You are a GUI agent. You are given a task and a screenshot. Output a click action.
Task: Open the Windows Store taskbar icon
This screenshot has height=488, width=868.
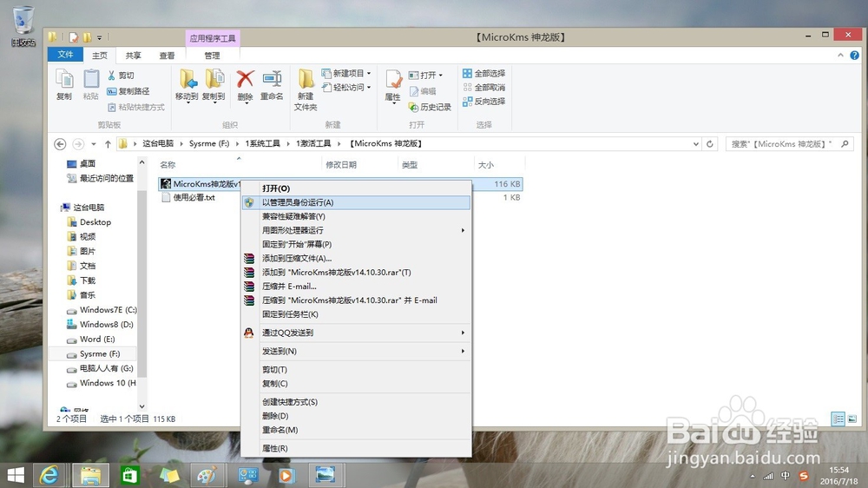point(129,475)
